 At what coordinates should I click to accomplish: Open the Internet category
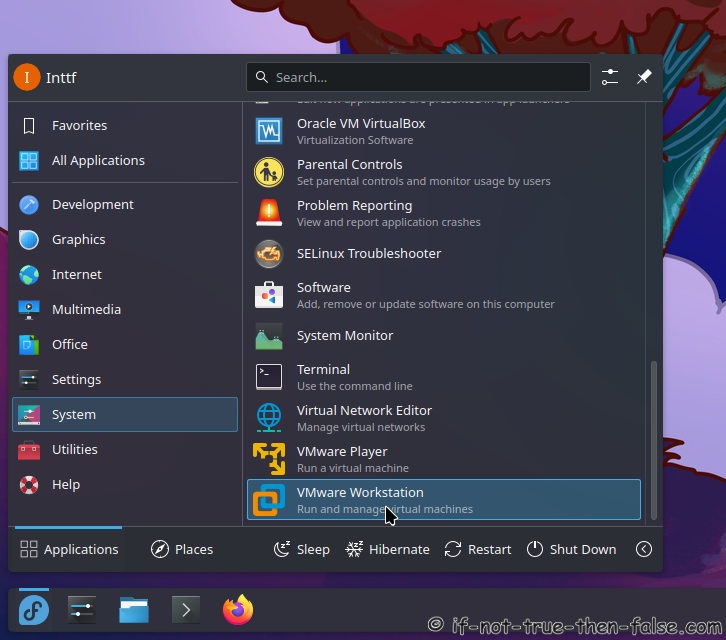[125, 275]
